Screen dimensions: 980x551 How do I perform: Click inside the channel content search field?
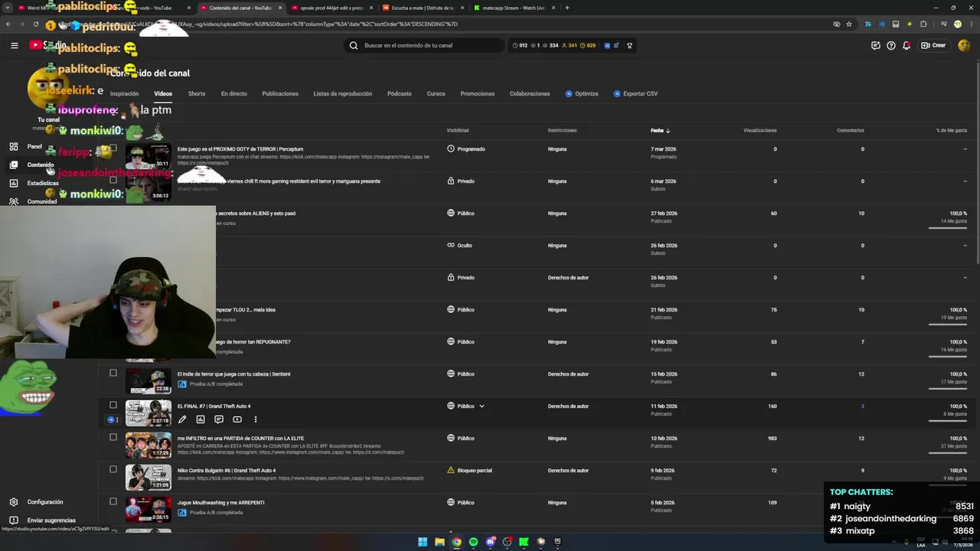click(425, 45)
